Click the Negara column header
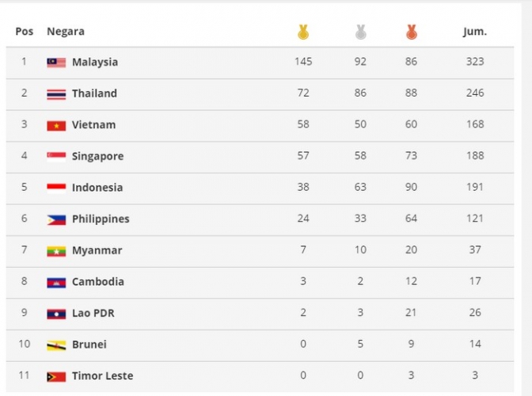 (x=66, y=32)
